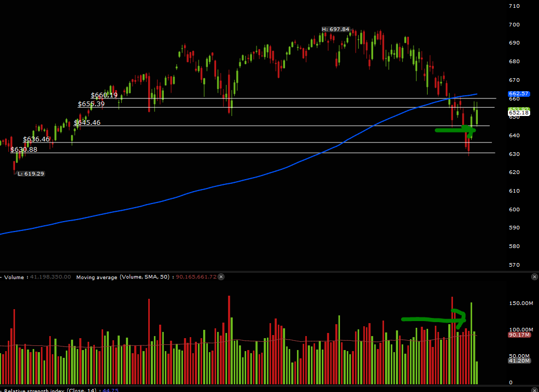This screenshot has height=392, width=539.
Task: Select the $655.39 horizontal line label
Action: coord(91,104)
